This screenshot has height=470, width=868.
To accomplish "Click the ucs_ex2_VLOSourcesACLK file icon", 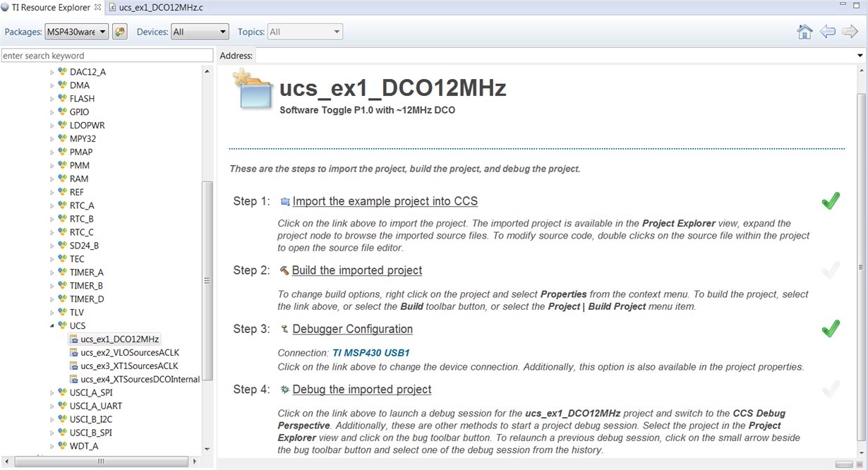I will [73, 352].
